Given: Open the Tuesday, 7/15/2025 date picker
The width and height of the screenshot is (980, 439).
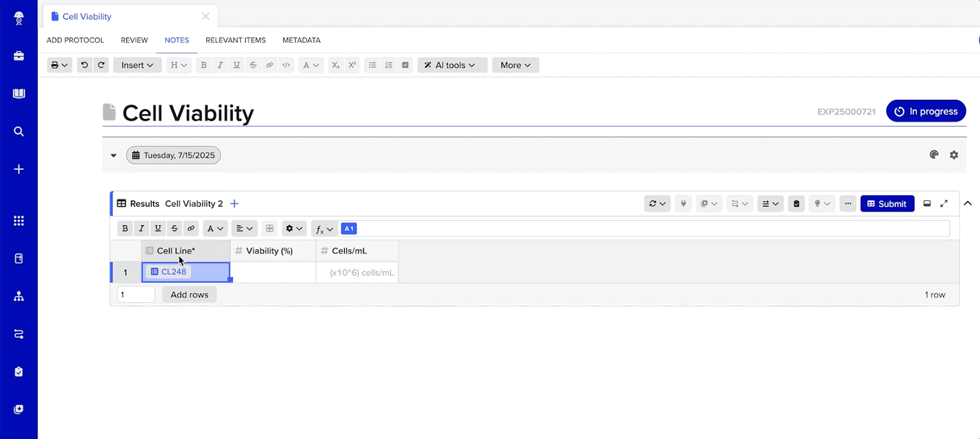Looking at the screenshot, I should (x=173, y=155).
